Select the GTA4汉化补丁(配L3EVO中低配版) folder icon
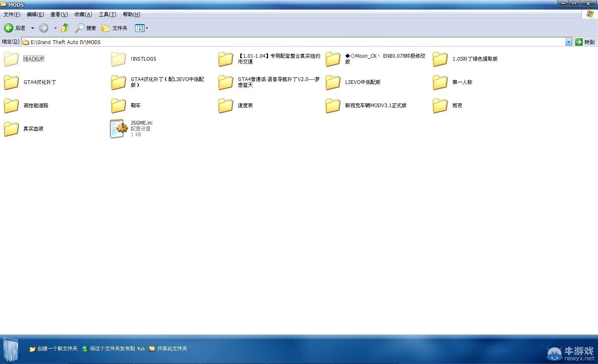598x364 pixels. coord(118,82)
